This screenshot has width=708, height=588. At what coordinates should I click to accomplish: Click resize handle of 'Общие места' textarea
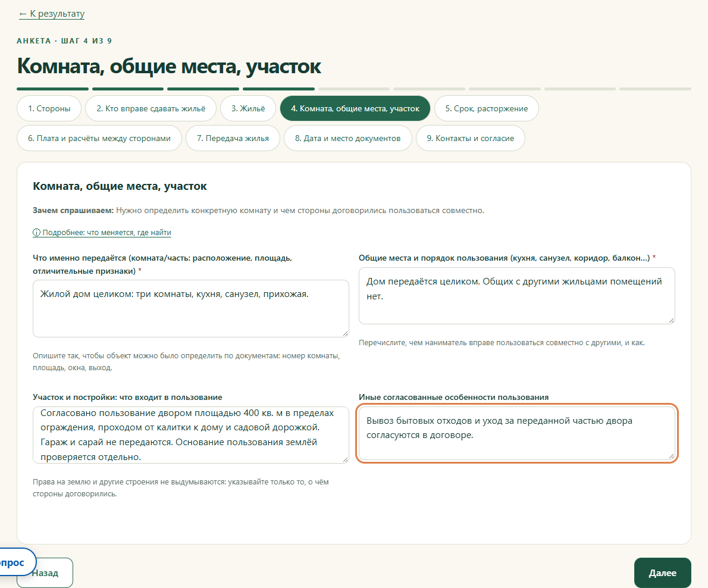(x=672, y=321)
